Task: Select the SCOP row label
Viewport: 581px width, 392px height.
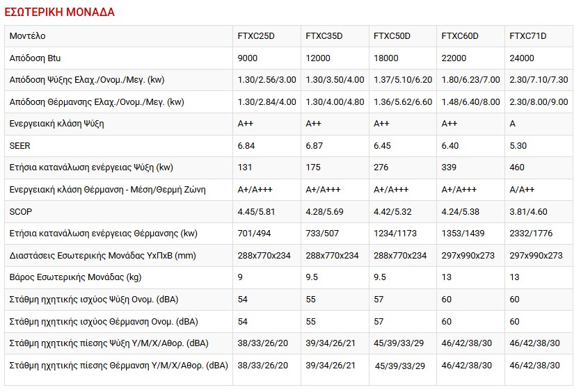Action: tap(21, 211)
